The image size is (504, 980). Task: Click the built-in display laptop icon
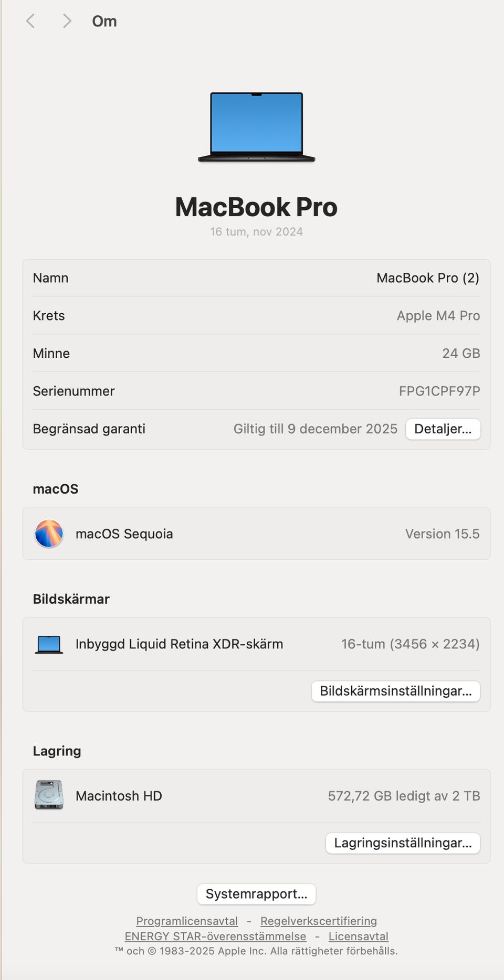pos(49,644)
